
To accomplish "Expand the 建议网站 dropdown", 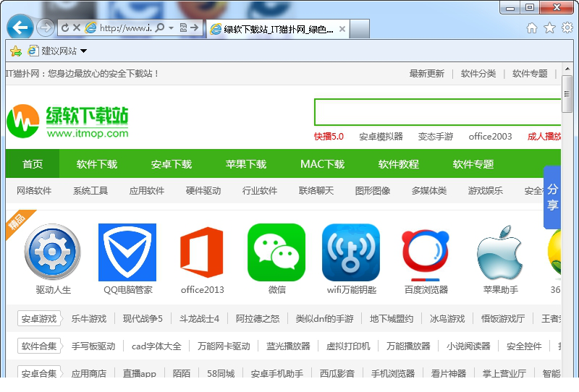I will coord(84,51).
